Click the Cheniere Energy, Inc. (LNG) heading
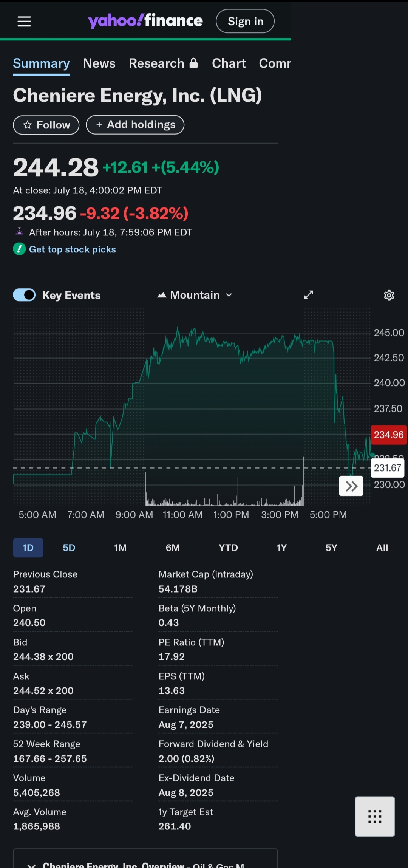This screenshot has height=868, width=408. 138,95
